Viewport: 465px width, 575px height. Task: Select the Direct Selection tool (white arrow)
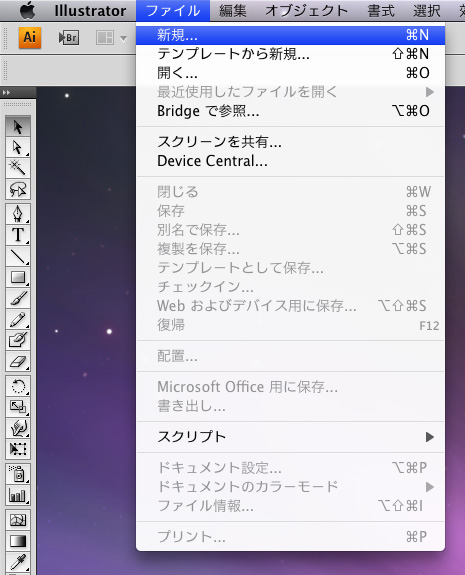pos(18,147)
